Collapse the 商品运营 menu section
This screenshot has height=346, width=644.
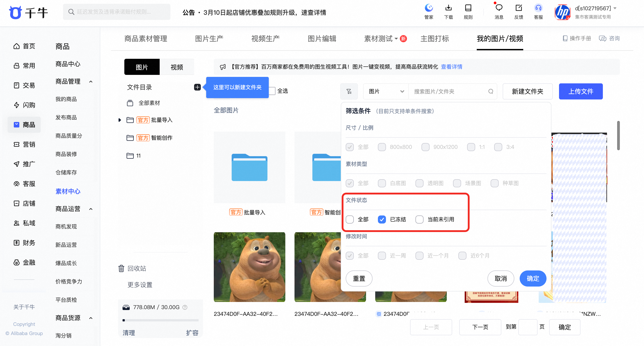(x=91, y=209)
